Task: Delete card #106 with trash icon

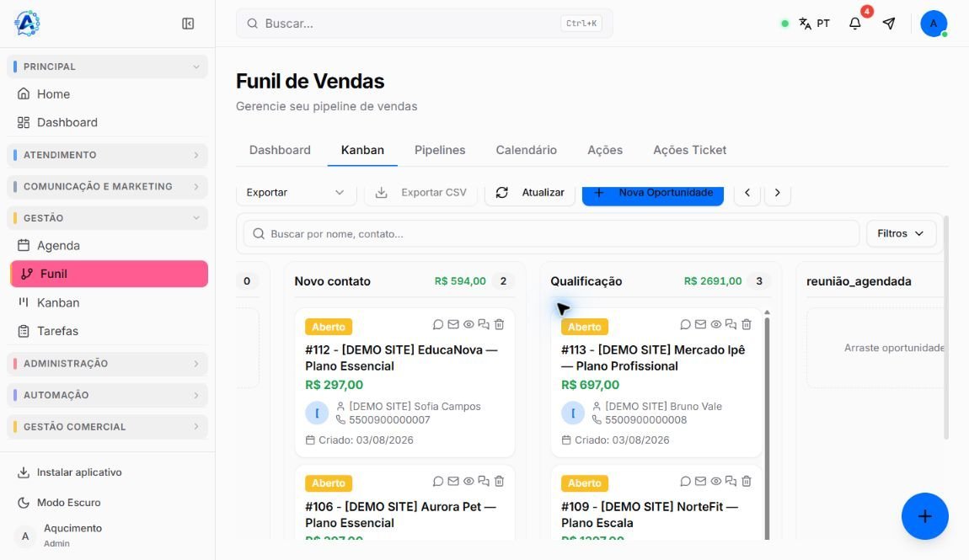Action: [x=499, y=481]
